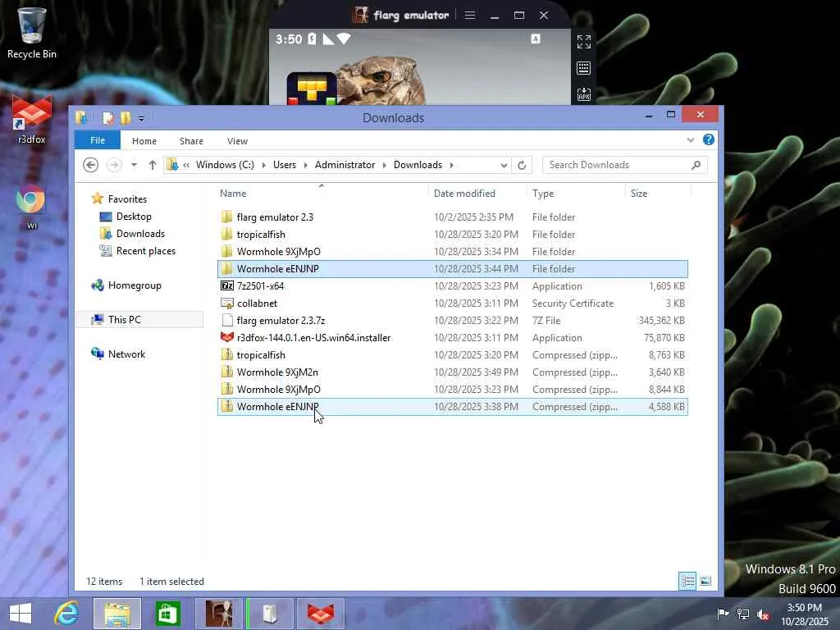Select Desktop under Favorites
The height and width of the screenshot is (630, 840).
(x=126, y=217)
